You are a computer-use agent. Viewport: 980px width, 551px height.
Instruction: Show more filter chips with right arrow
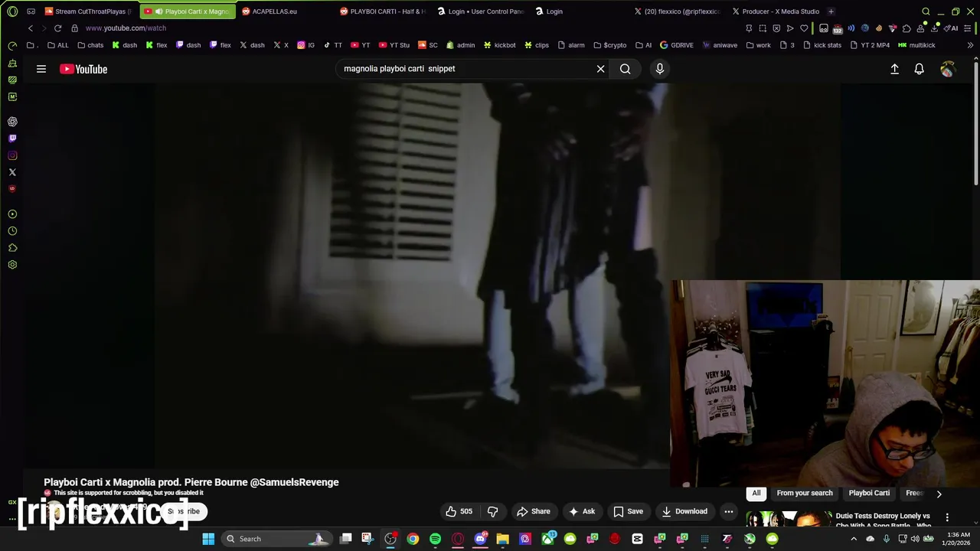(x=939, y=494)
